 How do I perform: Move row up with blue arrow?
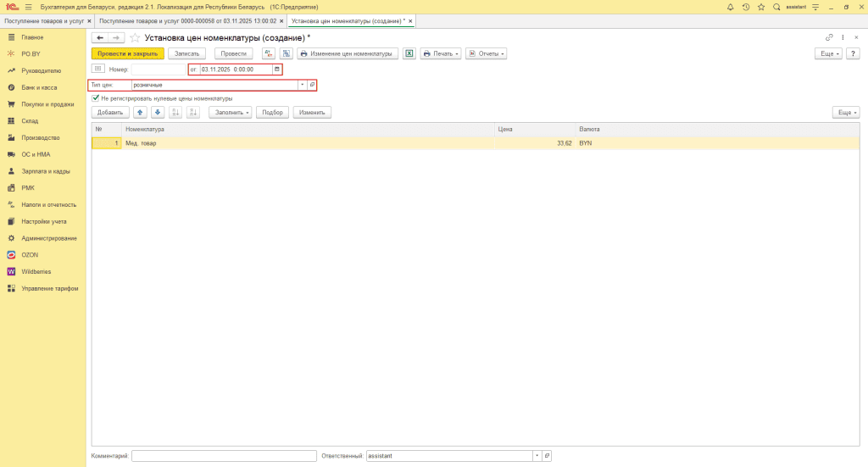[140, 112]
